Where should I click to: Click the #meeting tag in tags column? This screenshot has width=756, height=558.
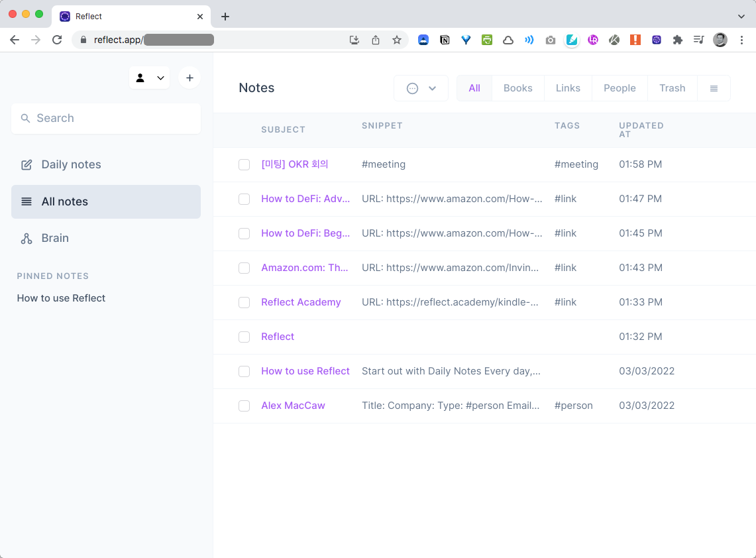[x=576, y=164]
